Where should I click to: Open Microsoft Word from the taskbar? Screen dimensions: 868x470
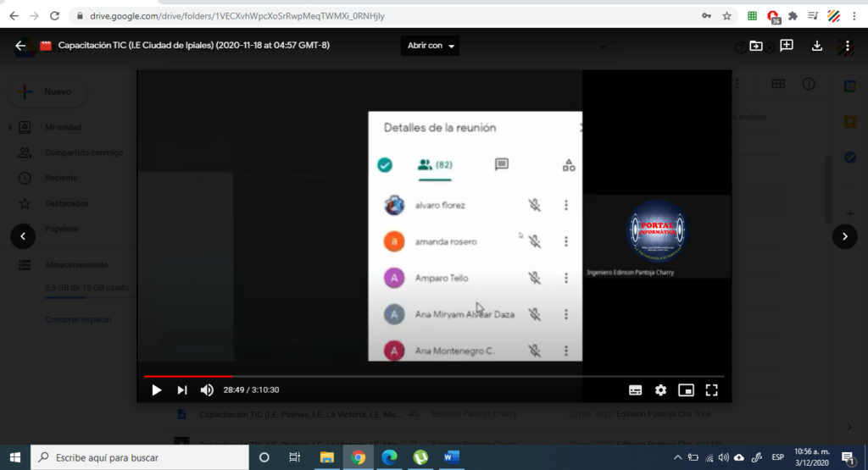point(451,457)
